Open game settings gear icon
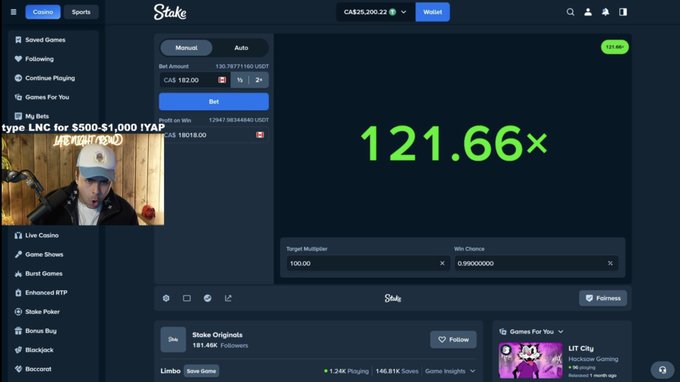The height and width of the screenshot is (382, 680). (x=166, y=298)
